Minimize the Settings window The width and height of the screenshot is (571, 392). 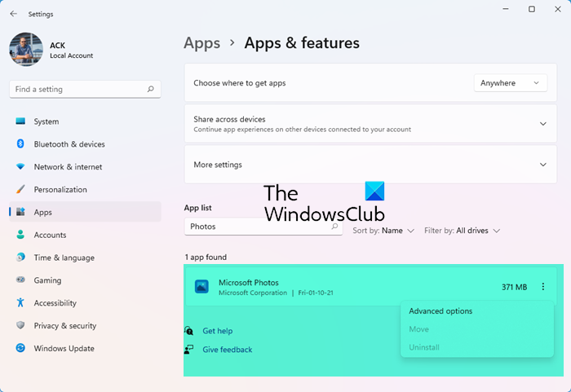point(506,9)
